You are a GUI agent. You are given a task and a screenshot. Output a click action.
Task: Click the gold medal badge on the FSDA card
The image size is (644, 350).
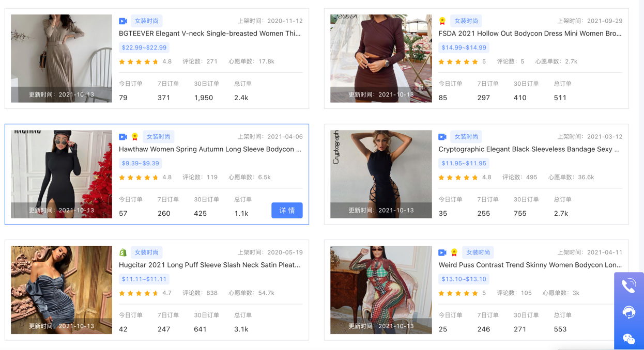coord(441,21)
